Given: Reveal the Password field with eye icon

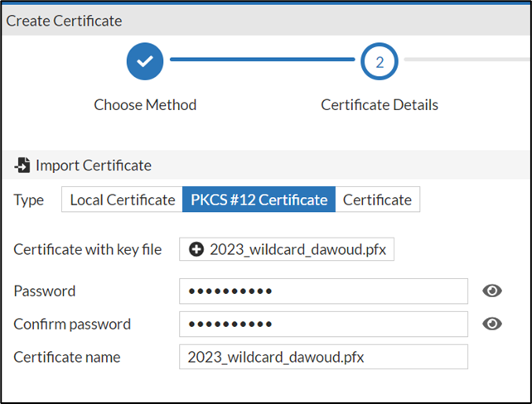Looking at the screenshot, I should (492, 291).
